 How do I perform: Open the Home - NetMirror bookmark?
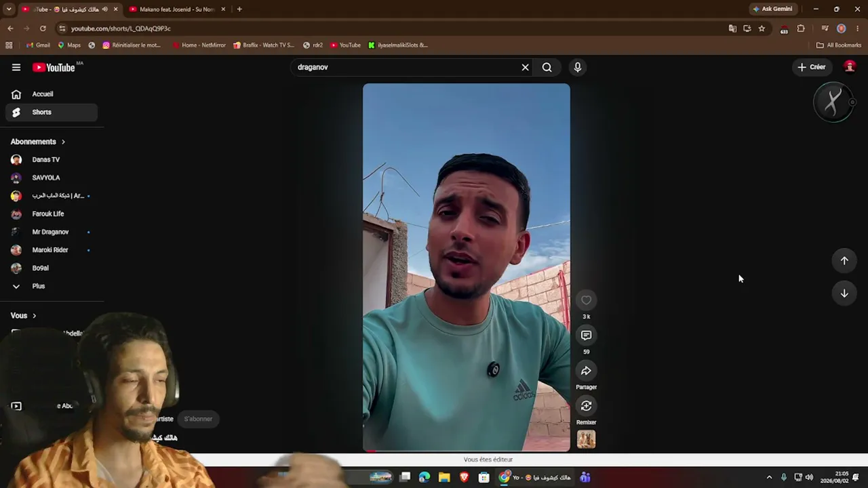point(199,45)
